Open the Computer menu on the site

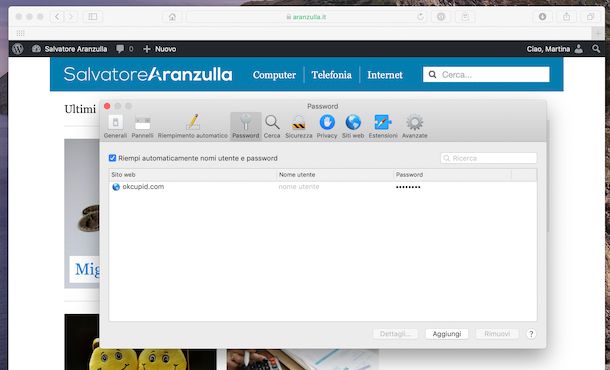click(274, 75)
